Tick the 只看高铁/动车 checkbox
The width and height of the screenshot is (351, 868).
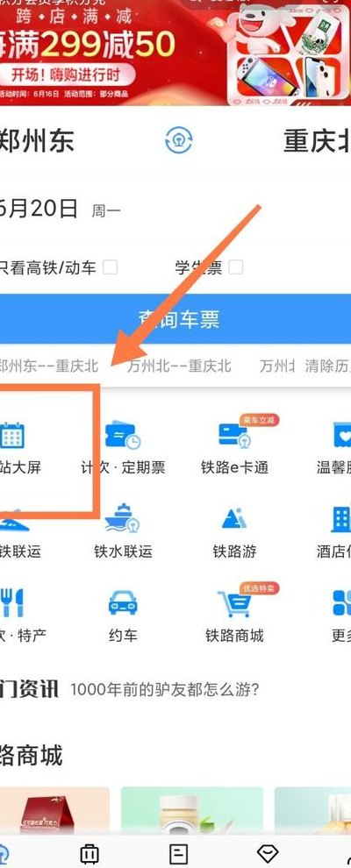[111, 267]
